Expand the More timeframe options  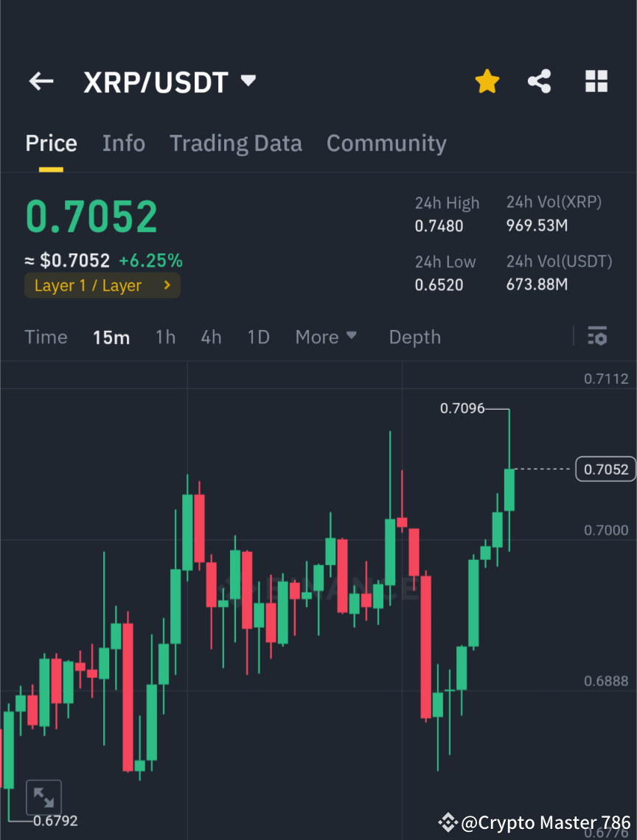pos(325,337)
